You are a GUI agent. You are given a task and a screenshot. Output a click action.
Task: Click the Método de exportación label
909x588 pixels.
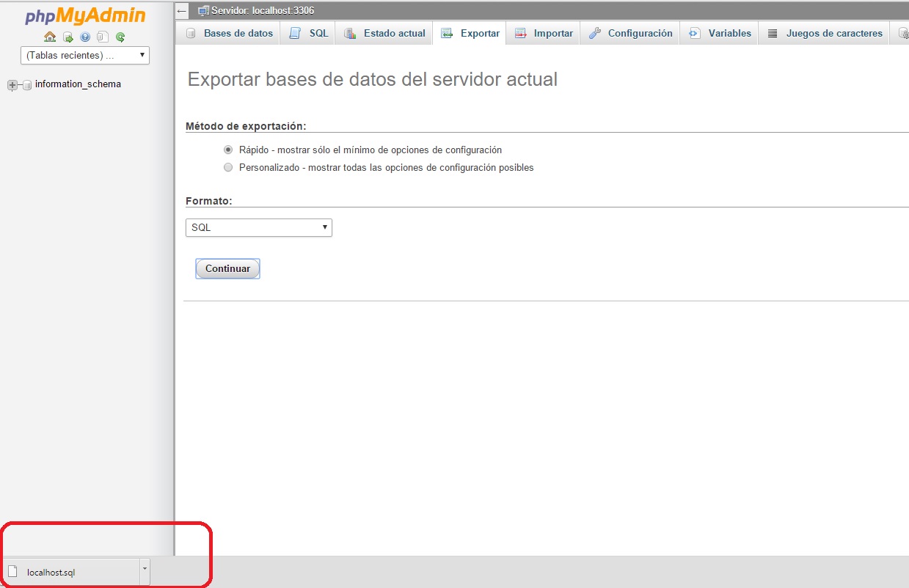246,126
